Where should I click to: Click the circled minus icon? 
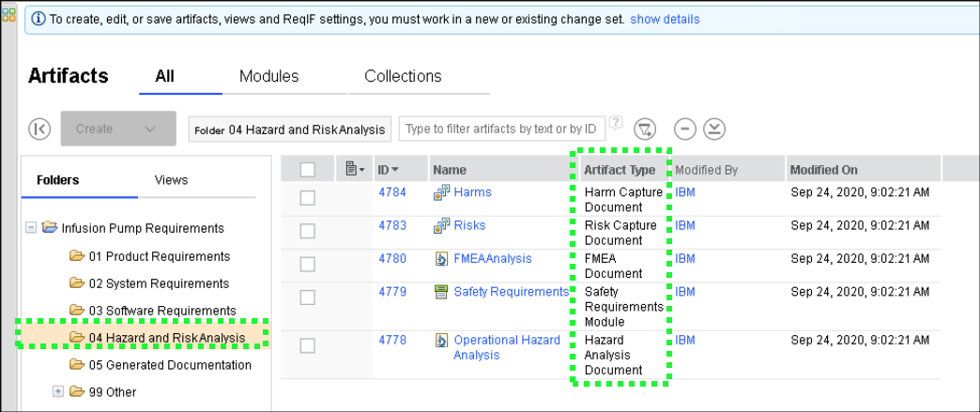coord(686,130)
